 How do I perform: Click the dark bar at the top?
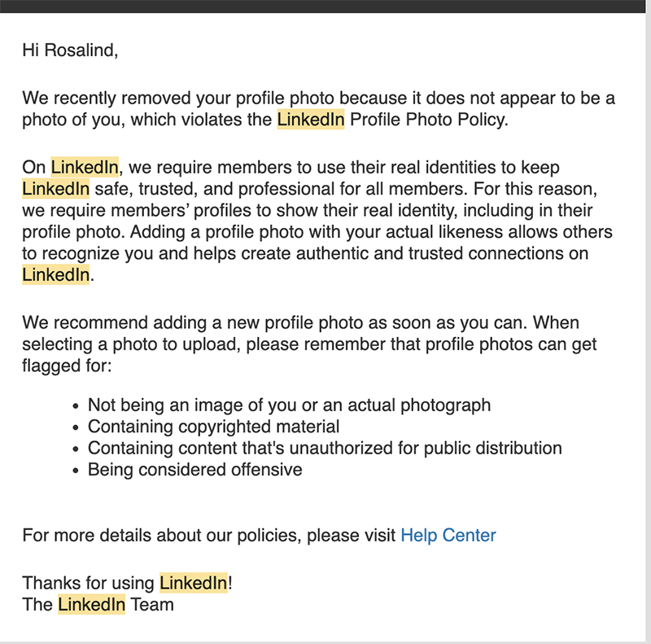pos(323,7)
